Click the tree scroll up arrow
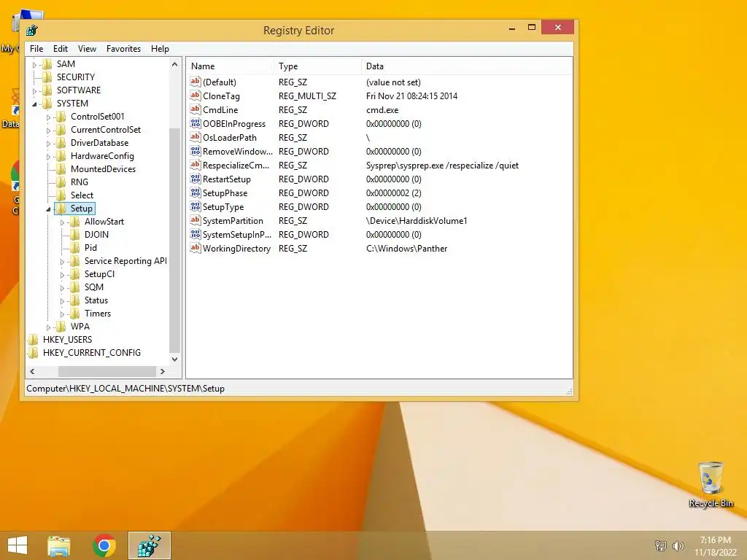This screenshot has height=560, width=747. tap(175, 64)
